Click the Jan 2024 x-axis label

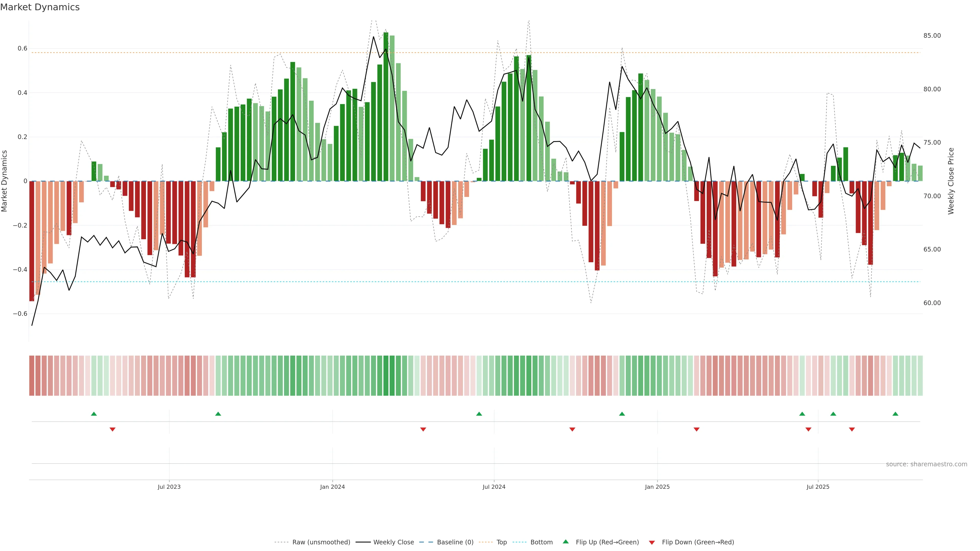[x=332, y=487]
